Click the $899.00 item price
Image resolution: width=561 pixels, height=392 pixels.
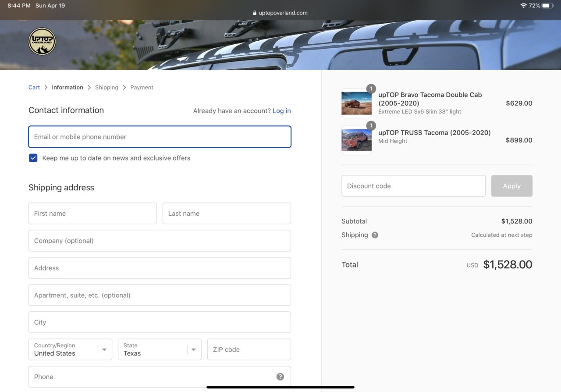(x=519, y=140)
